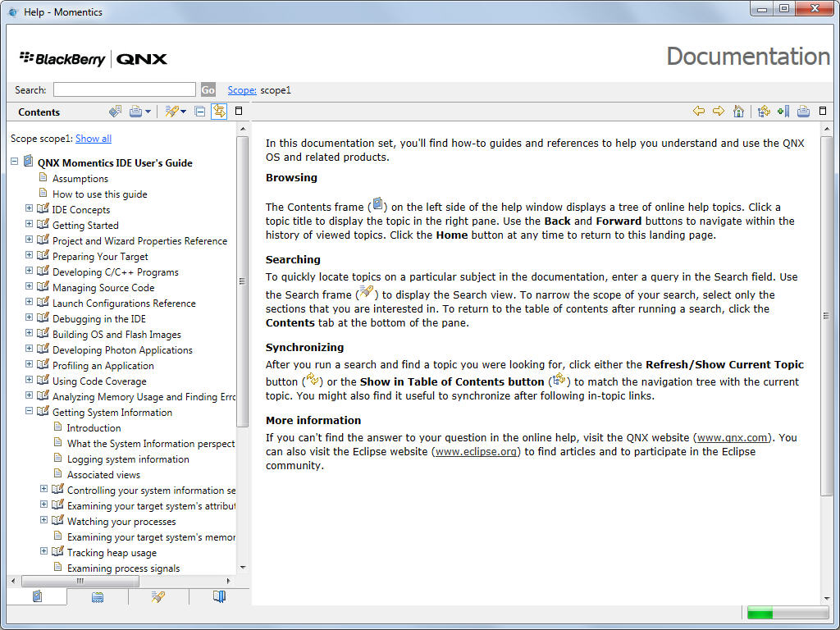
Task: Collapse the Getting System Information node
Action: 30,412
